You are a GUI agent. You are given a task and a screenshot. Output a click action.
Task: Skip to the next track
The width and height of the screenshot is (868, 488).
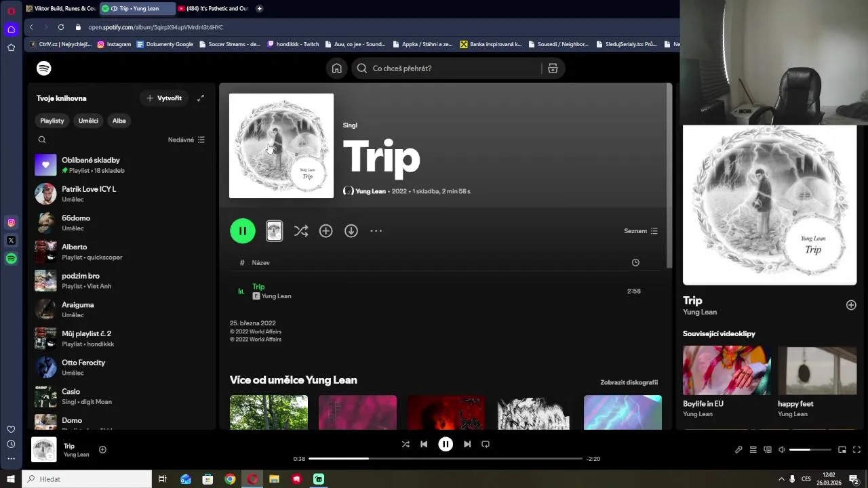point(467,444)
